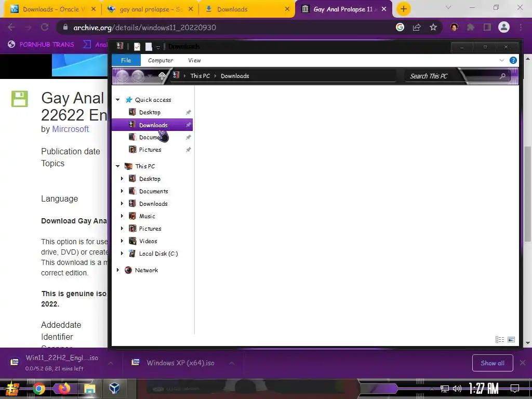Switch to the middle Downloads browser tab

[x=247, y=9]
